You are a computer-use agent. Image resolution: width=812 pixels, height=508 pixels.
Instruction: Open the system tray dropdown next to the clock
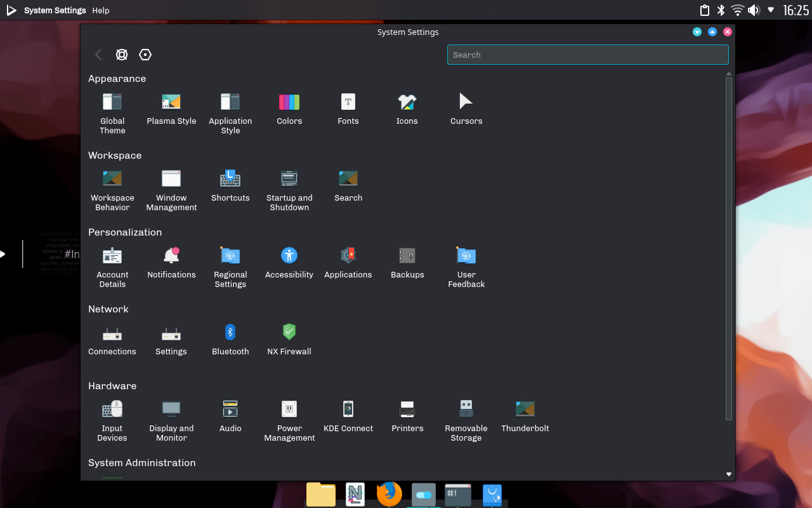pos(771,10)
